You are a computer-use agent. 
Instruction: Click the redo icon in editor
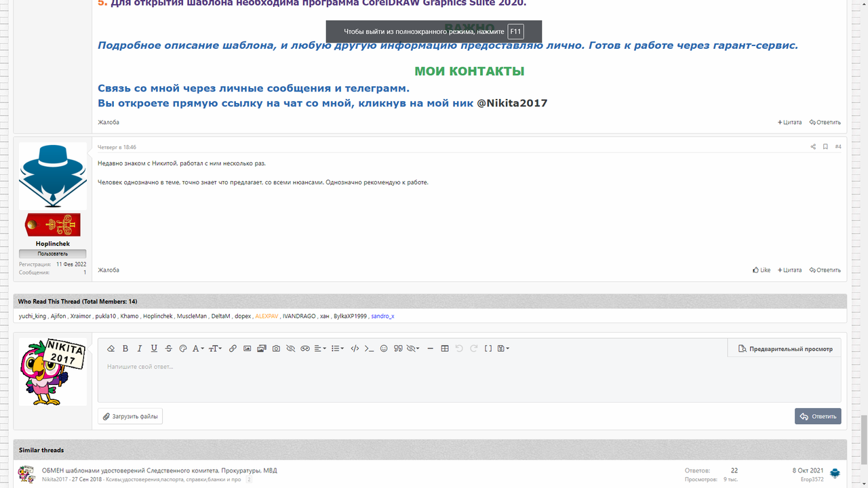[473, 348]
